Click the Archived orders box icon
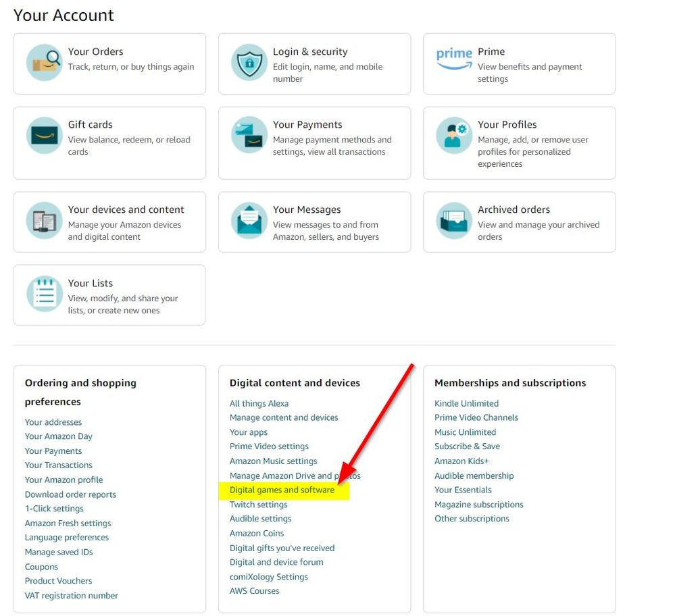Image resolution: width=675 pixels, height=616 pixels. pos(454,220)
